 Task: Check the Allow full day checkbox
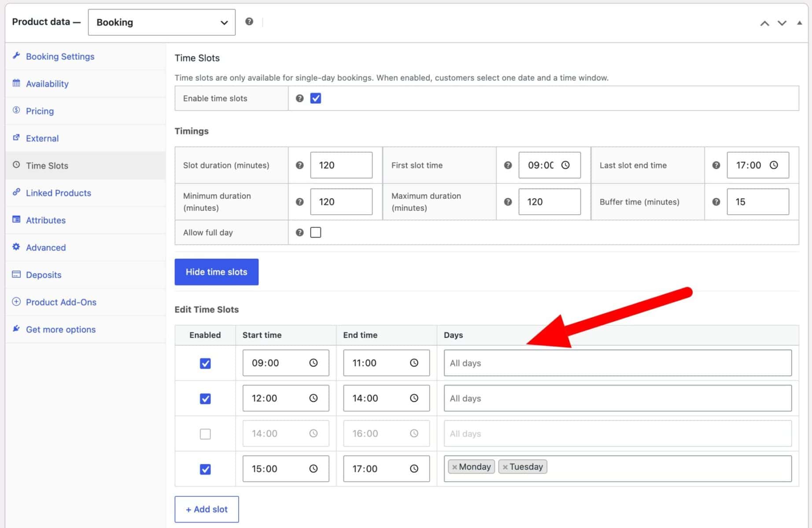[316, 232]
